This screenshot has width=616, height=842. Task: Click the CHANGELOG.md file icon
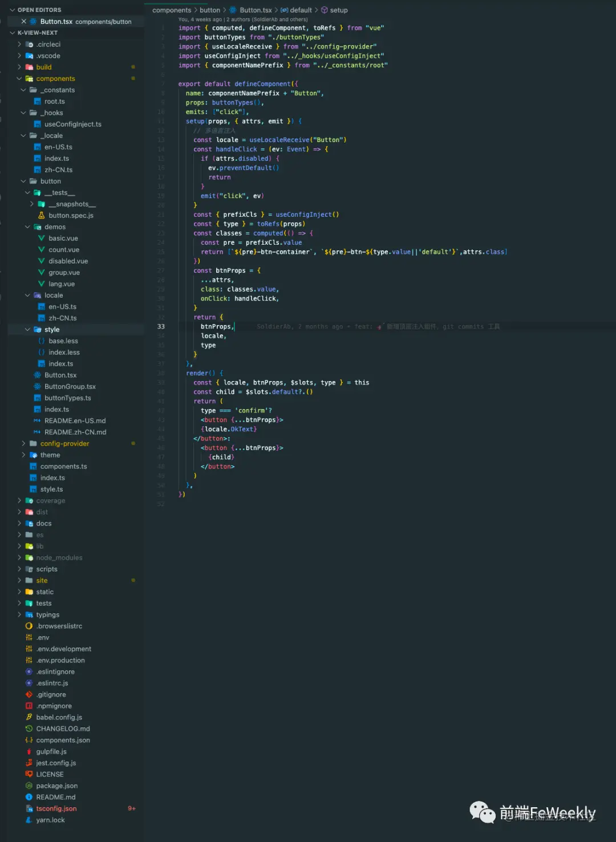[x=29, y=728]
